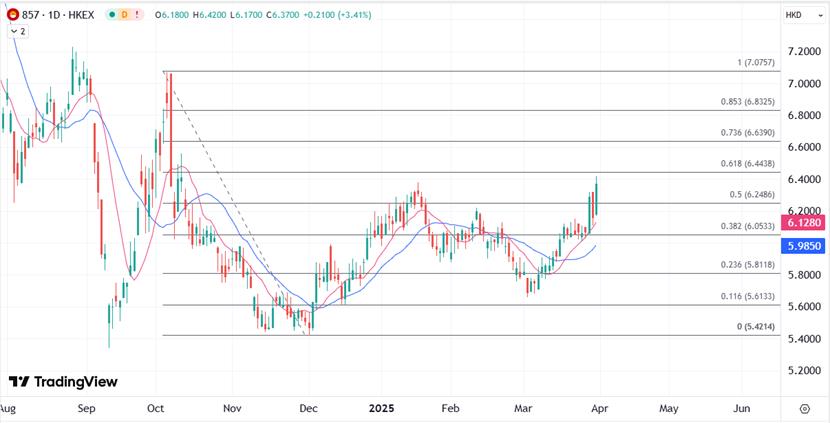This screenshot has height=423, width=830.
Task: Click the red exclamation warning indicator
Action: (138, 16)
